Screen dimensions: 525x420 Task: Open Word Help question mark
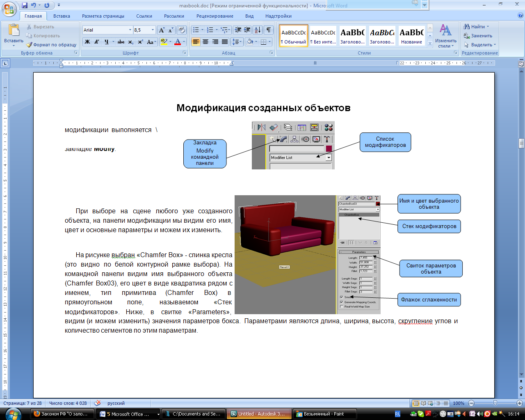click(x=520, y=16)
